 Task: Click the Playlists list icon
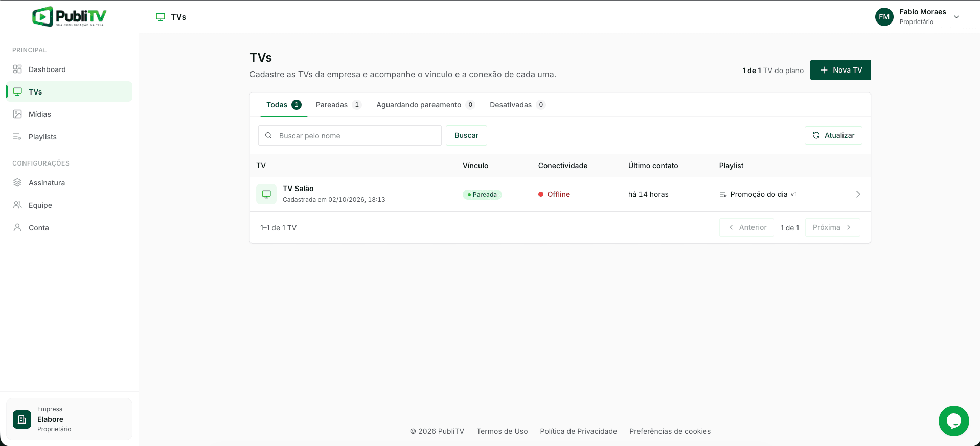17,137
